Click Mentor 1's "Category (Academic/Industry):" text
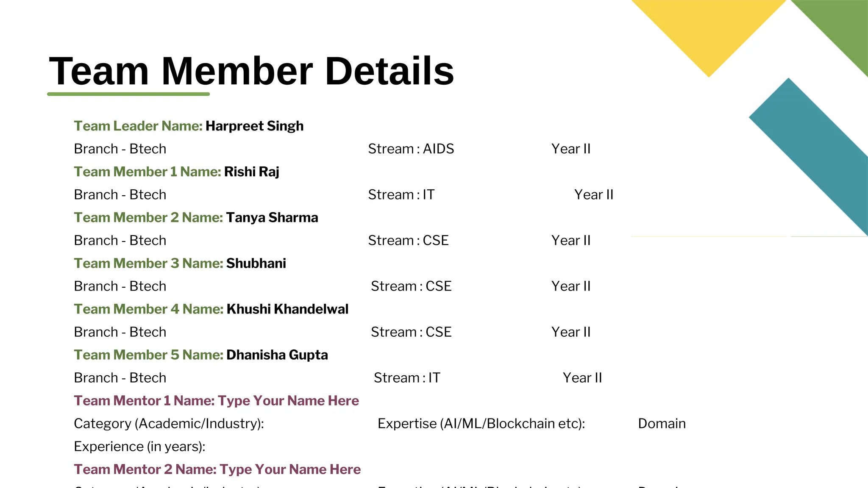The height and width of the screenshot is (488, 868). pos(169,424)
